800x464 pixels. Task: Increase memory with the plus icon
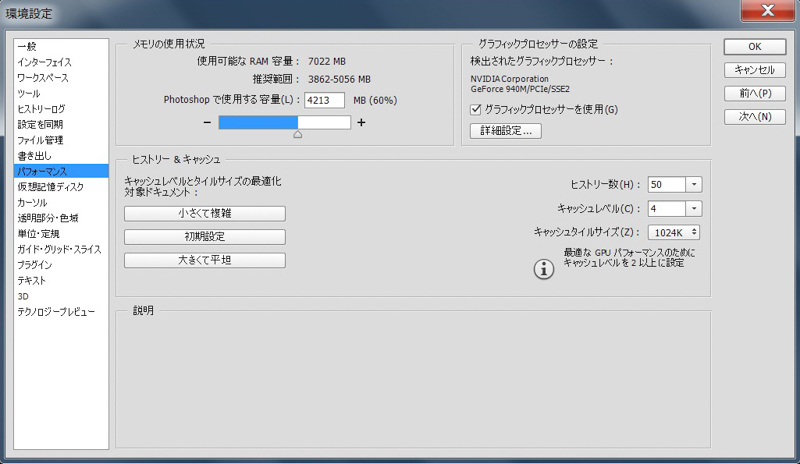click(361, 123)
